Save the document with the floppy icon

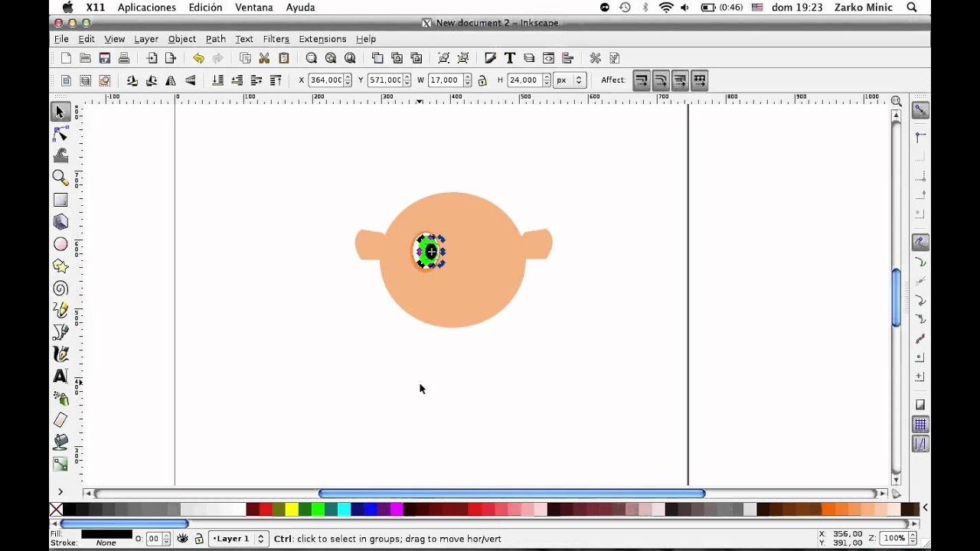[105, 58]
